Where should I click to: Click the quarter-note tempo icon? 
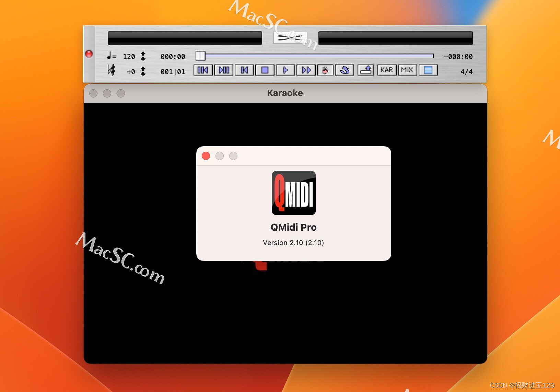pyautogui.click(x=111, y=56)
